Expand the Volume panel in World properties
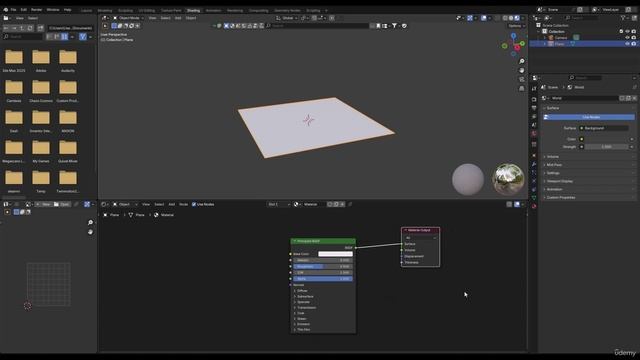Viewport: 640px width, 360px height. tap(553, 157)
